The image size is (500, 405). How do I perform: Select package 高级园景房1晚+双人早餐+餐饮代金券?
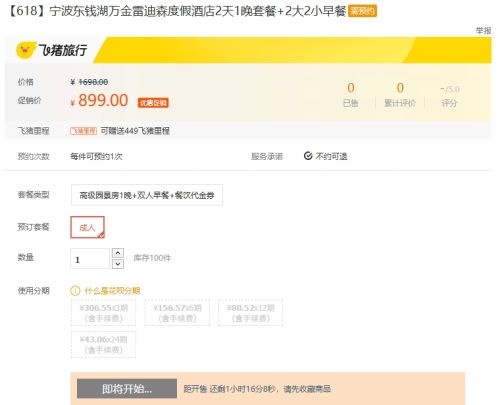pyautogui.click(x=147, y=195)
